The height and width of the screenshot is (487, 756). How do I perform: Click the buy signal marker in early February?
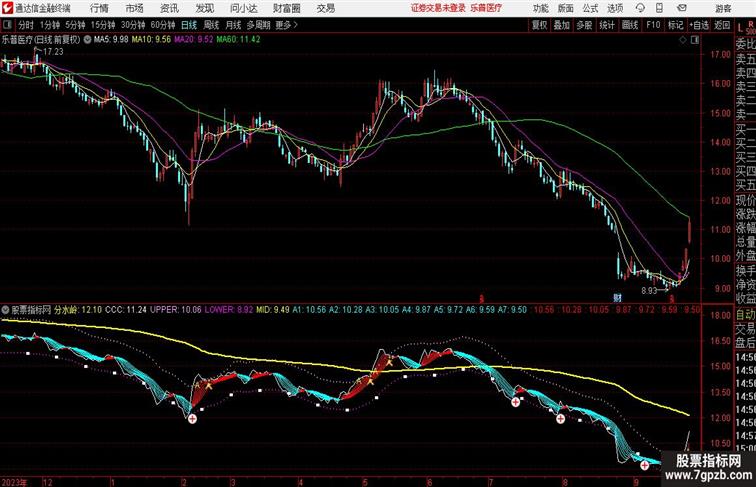[x=192, y=419]
